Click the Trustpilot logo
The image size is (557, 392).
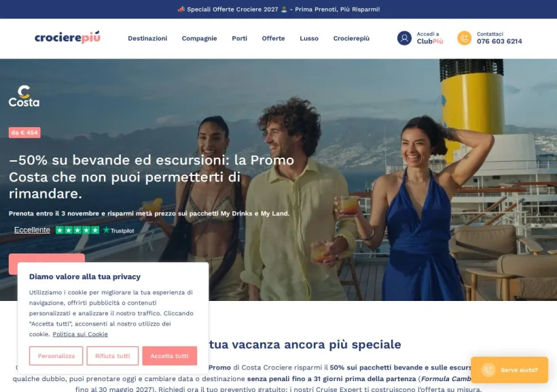tap(119, 230)
